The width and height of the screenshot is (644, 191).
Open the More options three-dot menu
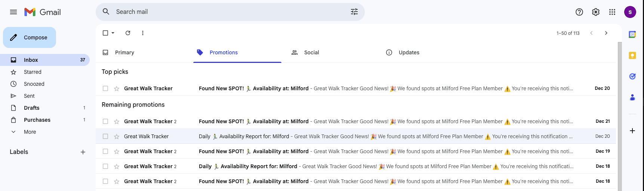[x=143, y=33]
